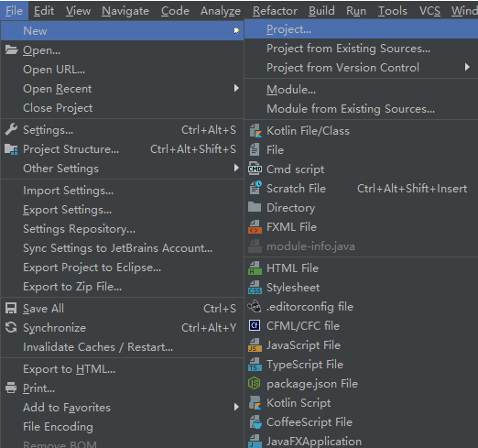Click the Project Structure icon
This screenshot has width=478, height=448.
coord(11,149)
